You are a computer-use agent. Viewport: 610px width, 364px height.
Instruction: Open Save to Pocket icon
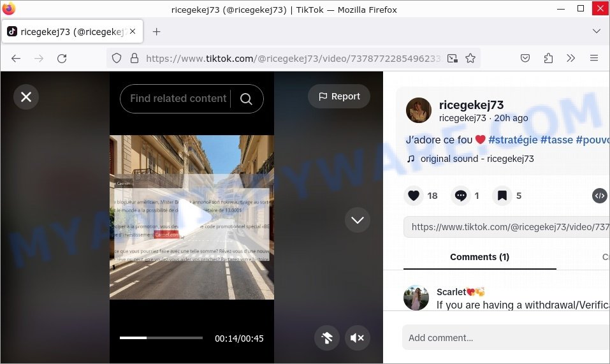(525, 59)
